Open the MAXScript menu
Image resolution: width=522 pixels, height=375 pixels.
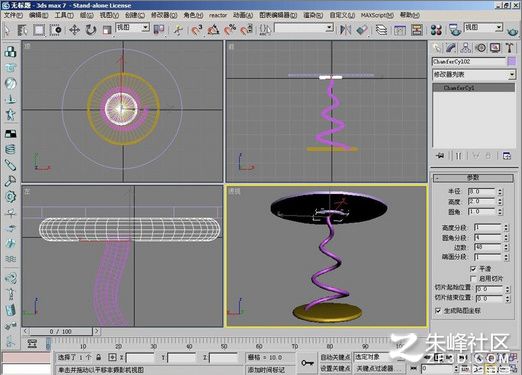click(377, 15)
